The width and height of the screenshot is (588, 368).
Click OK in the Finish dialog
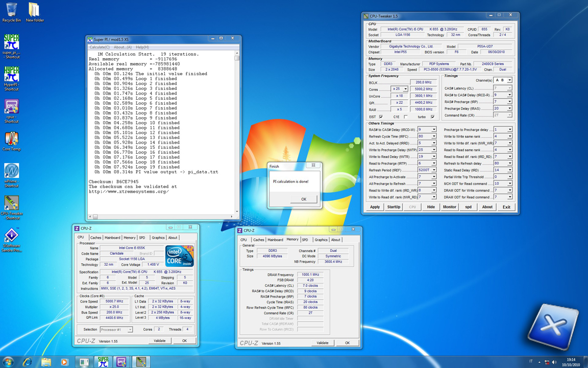[x=303, y=199]
